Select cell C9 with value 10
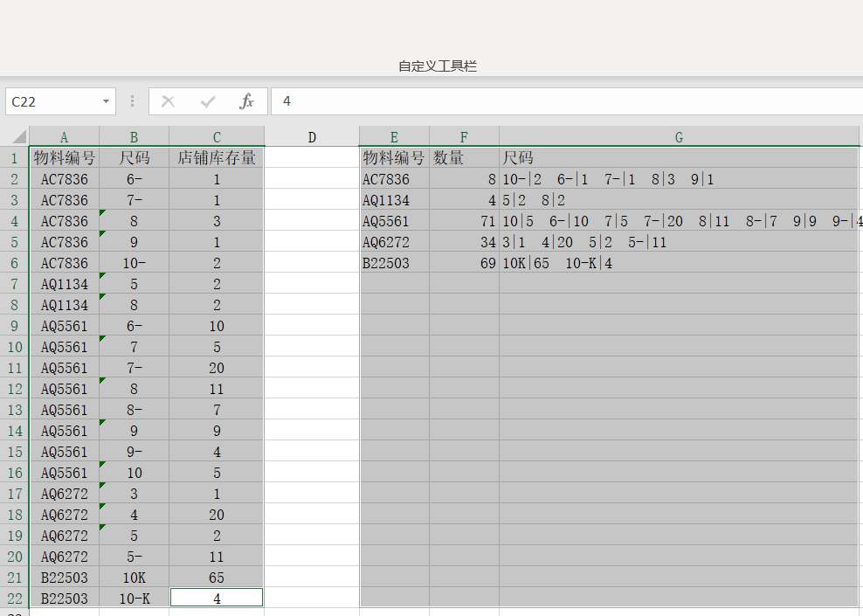Screen dimensions: 863x616 tap(217, 326)
